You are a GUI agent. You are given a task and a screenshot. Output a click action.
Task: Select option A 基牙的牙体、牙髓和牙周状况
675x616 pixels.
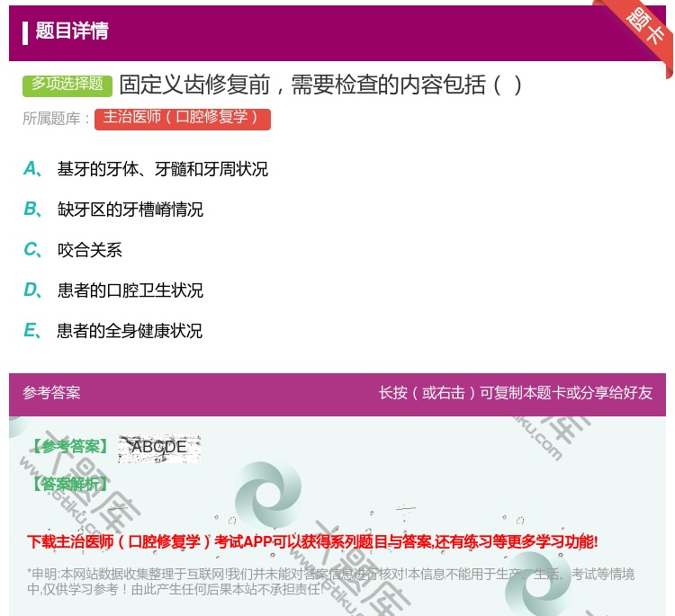(x=146, y=169)
